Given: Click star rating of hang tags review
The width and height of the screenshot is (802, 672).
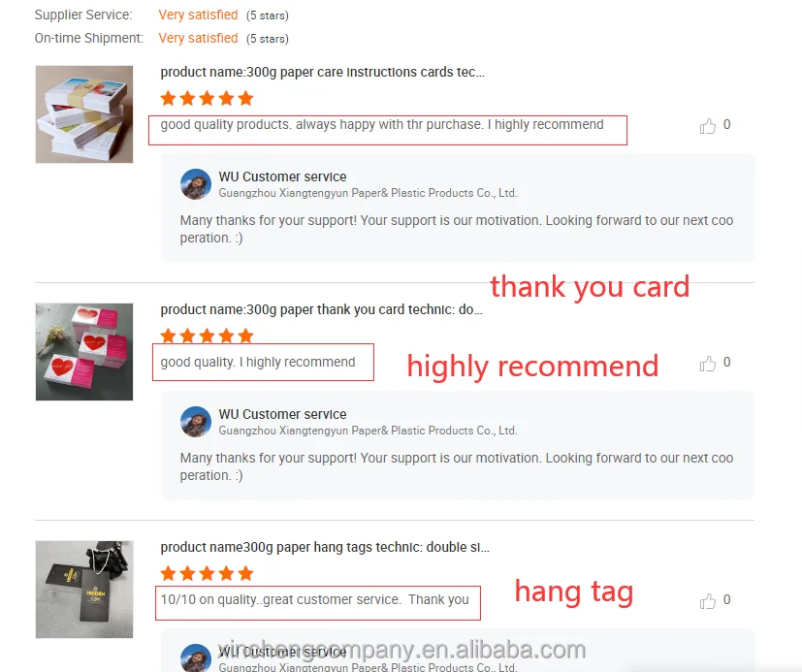Looking at the screenshot, I should (x=207, y=573).
